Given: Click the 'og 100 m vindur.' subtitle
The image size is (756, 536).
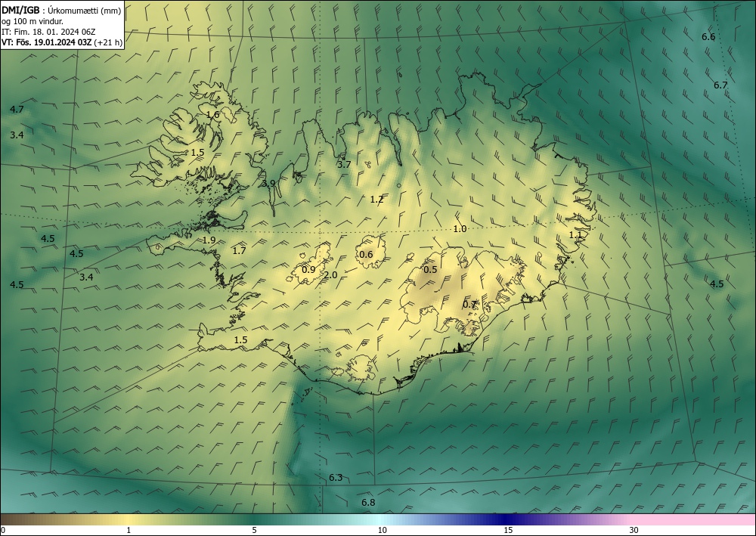Looking at the screenshot, I should coord(33,21).
